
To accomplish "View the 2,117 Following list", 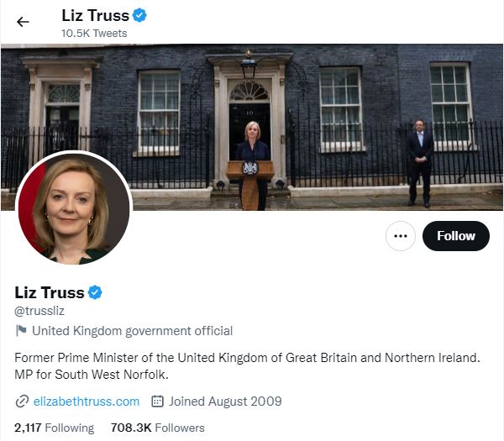I will [x=55, y=428].
